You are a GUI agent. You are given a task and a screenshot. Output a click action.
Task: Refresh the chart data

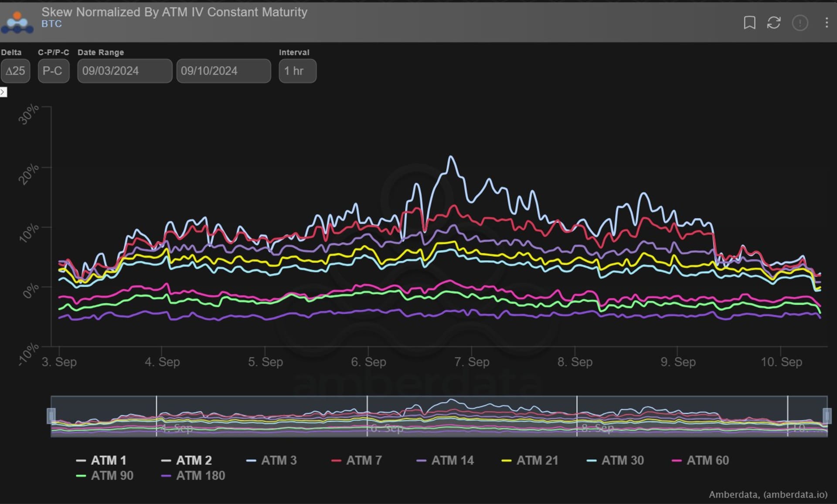click(x=774, y=23)
